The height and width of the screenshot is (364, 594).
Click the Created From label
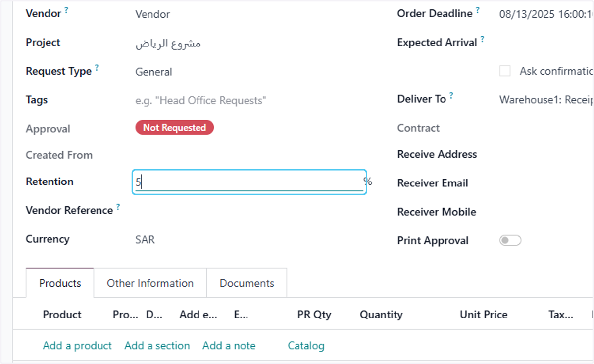pos(59,155)
